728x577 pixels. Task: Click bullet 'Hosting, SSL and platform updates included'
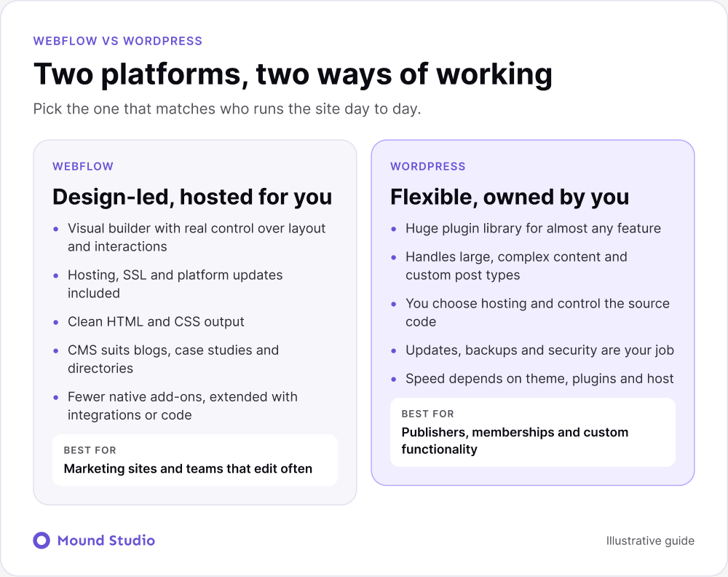pos(175,284)
